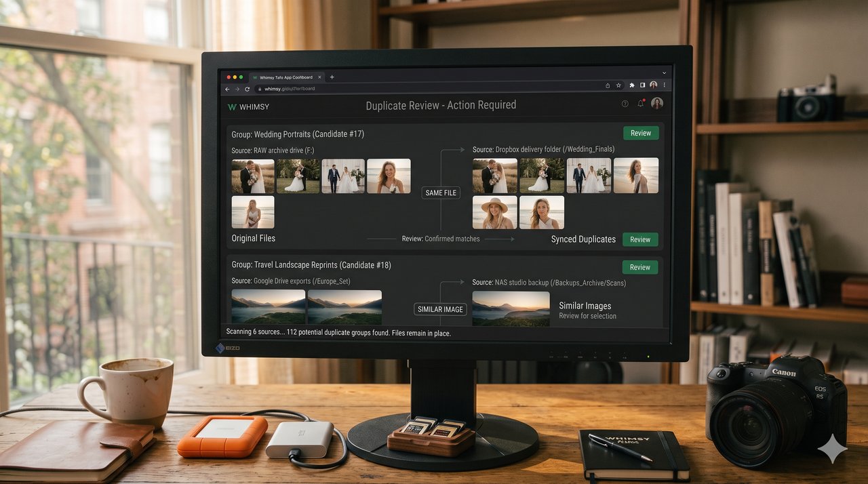Click the share icon in address bar
868x484 pixels.
coord(608,85)
